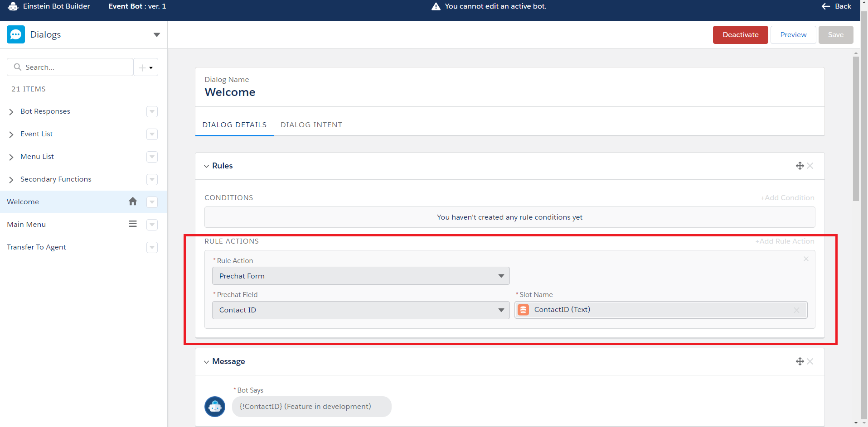
Task: Collapse the Rules section
Action: point(207,166)
